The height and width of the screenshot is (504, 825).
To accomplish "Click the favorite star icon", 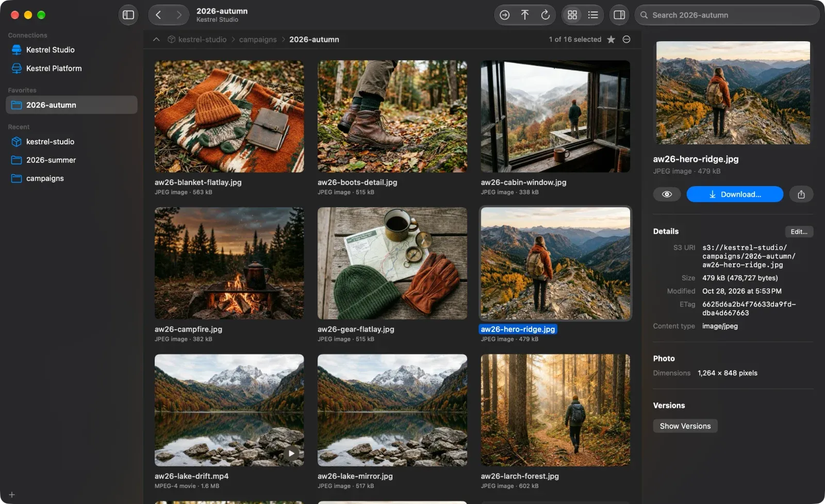I will pyautogui.click(x=611, y=40).
